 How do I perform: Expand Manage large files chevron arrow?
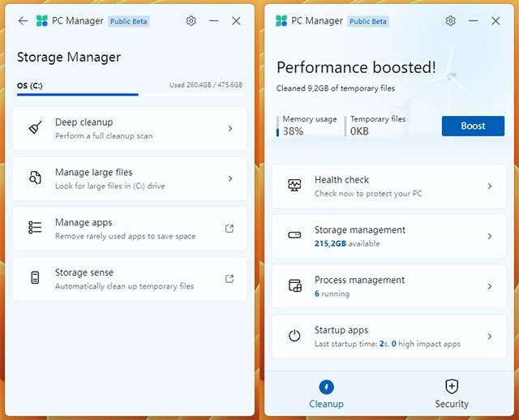230,178
